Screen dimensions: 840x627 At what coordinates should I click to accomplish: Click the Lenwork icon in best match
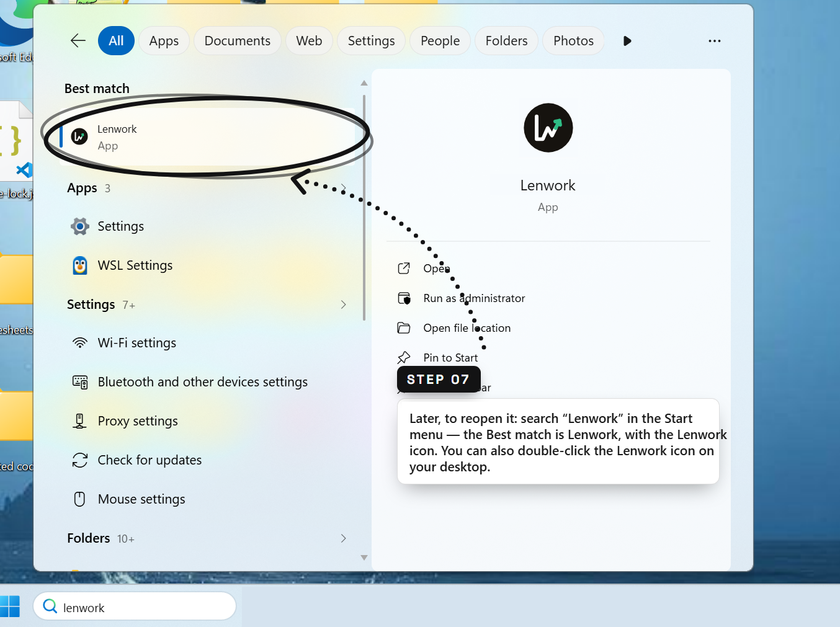[x=79, y=136]
